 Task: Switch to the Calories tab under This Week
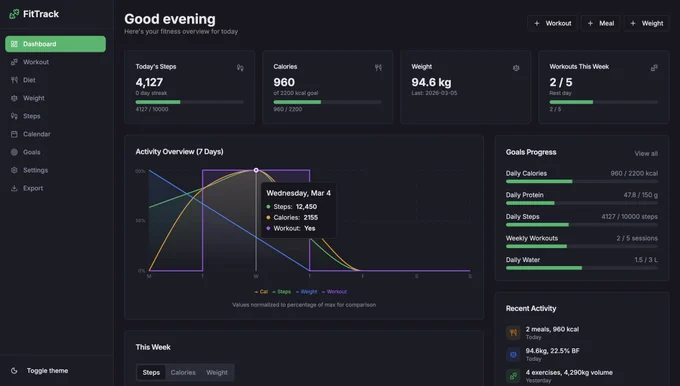click(183, 373)
